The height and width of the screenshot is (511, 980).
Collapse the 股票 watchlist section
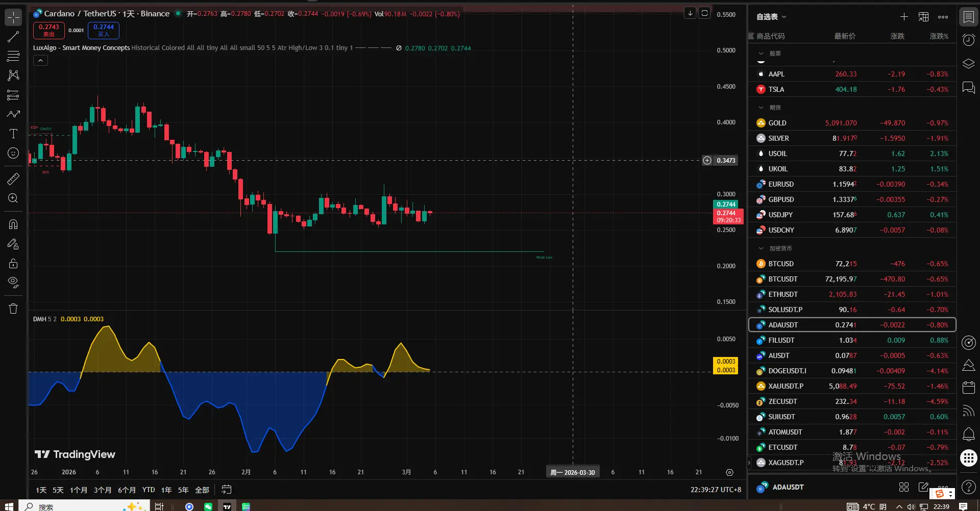(761, 54)
